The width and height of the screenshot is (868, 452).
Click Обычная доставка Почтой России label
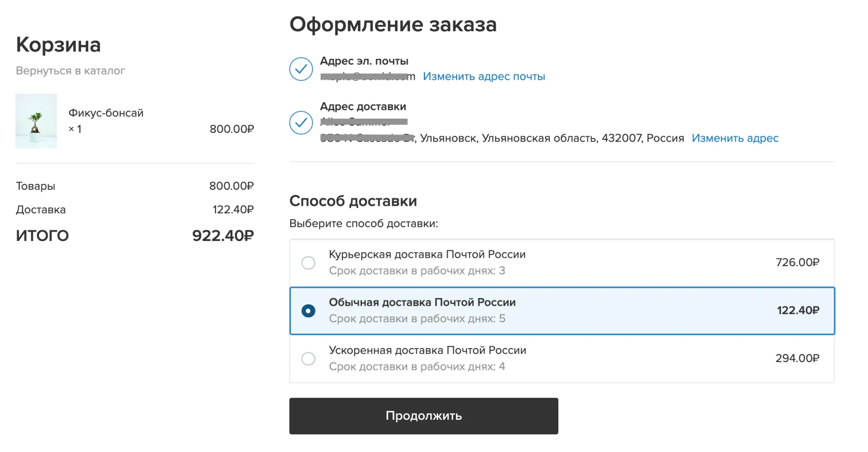coord(422,302)
